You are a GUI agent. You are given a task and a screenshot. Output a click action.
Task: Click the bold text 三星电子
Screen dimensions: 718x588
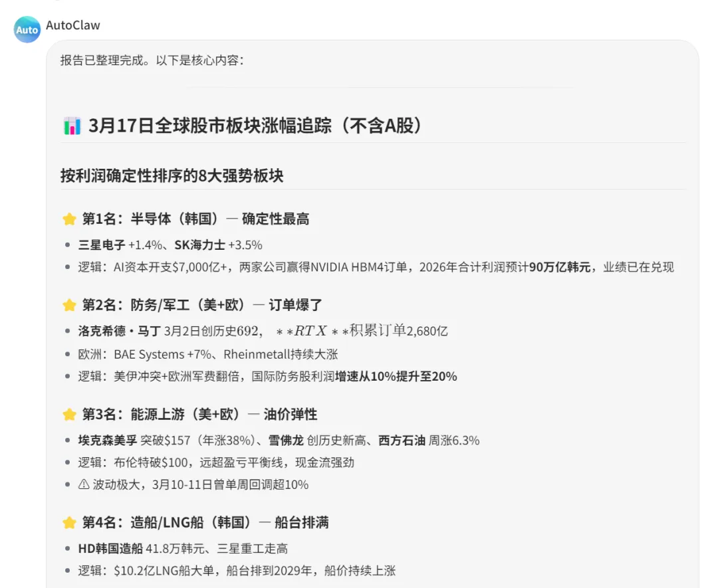click(101, 245)
